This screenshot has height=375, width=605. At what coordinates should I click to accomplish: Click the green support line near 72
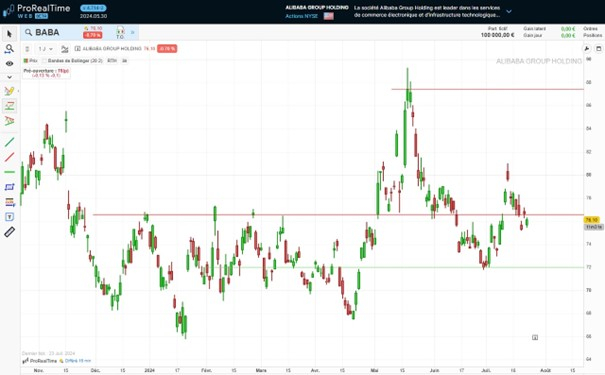pyautogui.click(x=411, y=267)
